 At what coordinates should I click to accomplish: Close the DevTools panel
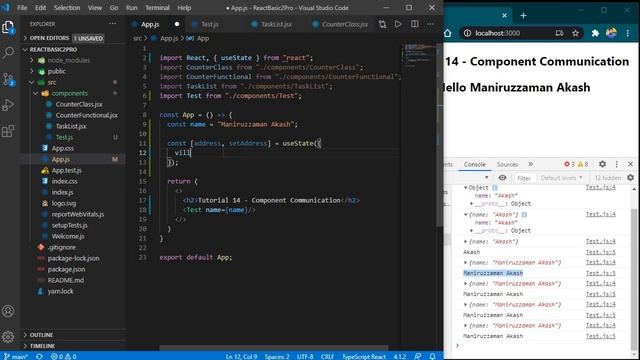pyautogui.click(x=630, y=164)
